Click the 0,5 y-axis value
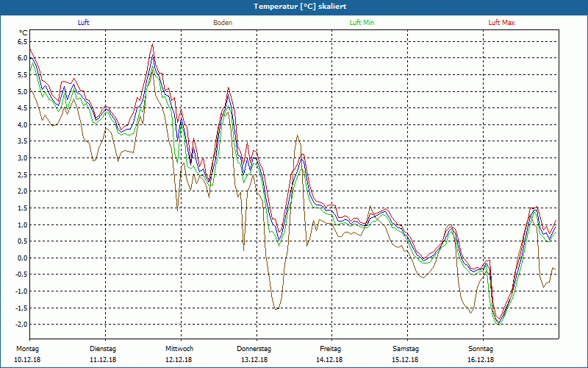 pyautogui.click(x=23, y=241)
